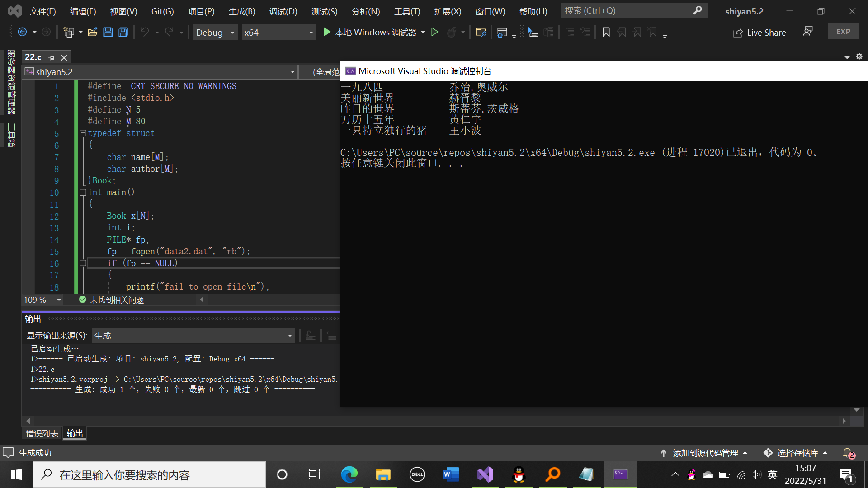868x488 pixels.
Task: Open Visual Studio from the taskbar
Action: click(x=485, y=474)
